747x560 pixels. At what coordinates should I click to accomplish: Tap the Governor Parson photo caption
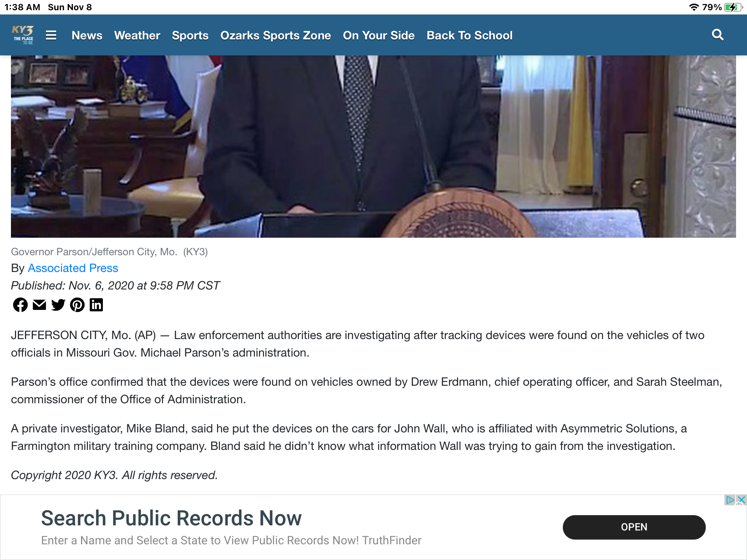[x=109, y=252]
